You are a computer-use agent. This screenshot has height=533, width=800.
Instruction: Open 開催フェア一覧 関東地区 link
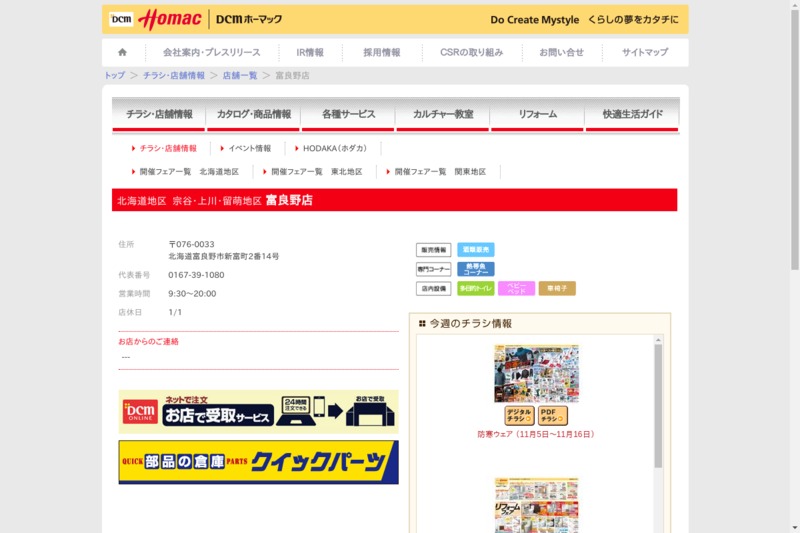[x=440, y=172]
